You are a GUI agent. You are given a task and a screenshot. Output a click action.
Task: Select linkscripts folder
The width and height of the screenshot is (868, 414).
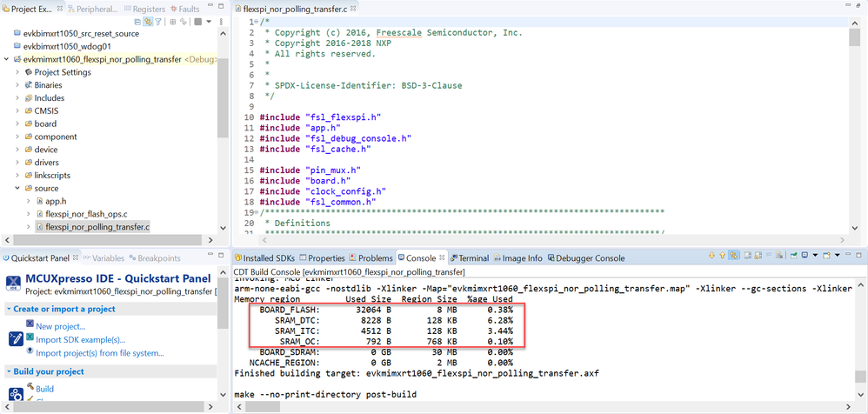(52, 176)
